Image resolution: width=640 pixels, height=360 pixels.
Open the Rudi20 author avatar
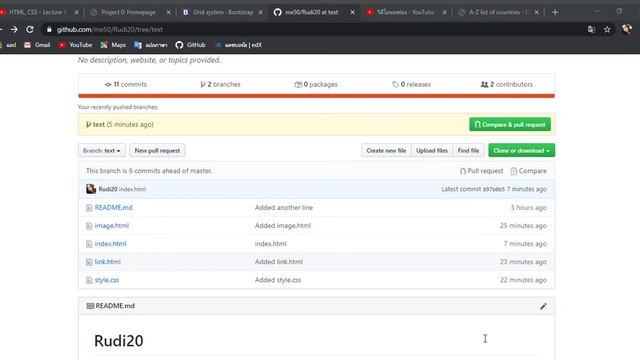(x=91, y=189)
